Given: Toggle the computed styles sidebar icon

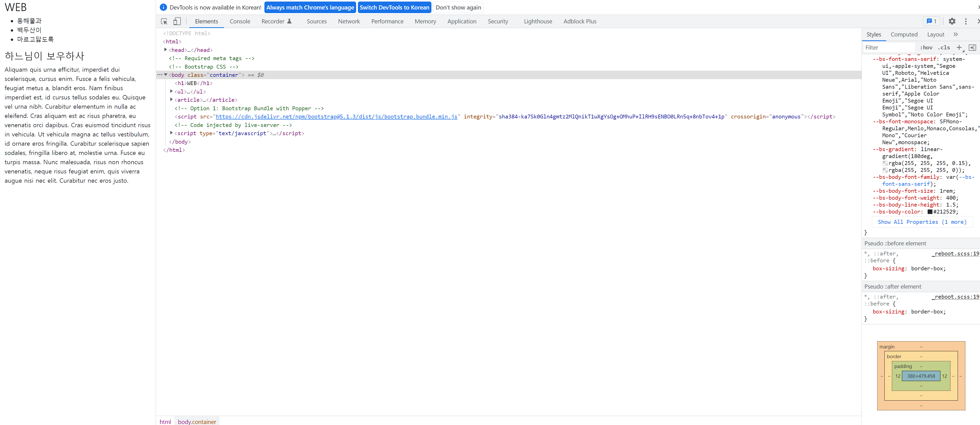Looking at the screenshot, I should coord(972,48).
